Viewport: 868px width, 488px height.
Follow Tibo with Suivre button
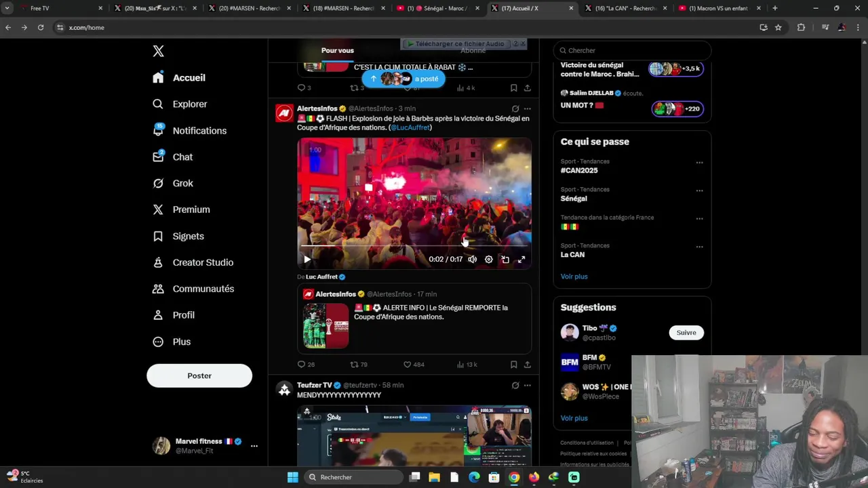click(686, 333)
